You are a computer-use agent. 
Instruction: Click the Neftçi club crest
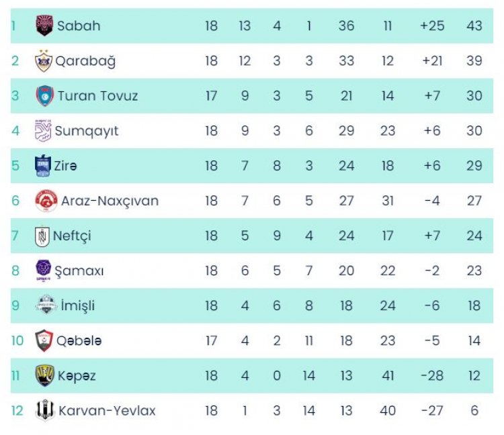coord(42,236)
